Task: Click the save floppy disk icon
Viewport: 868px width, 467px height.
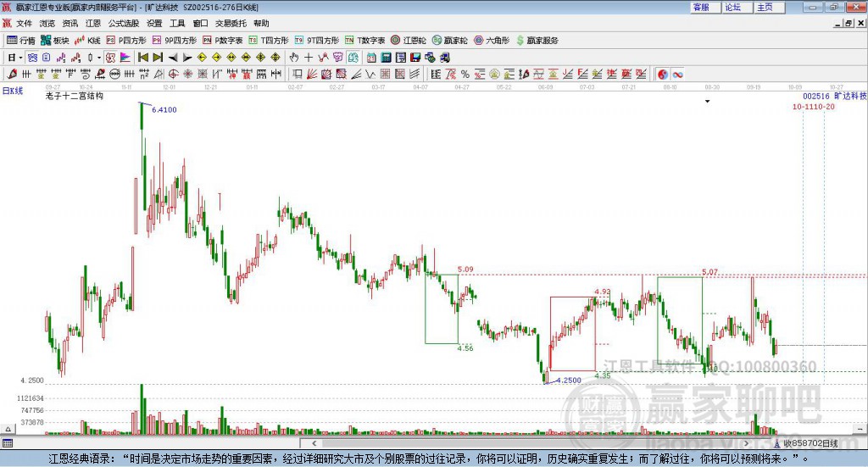Action: tap(415, 58)
